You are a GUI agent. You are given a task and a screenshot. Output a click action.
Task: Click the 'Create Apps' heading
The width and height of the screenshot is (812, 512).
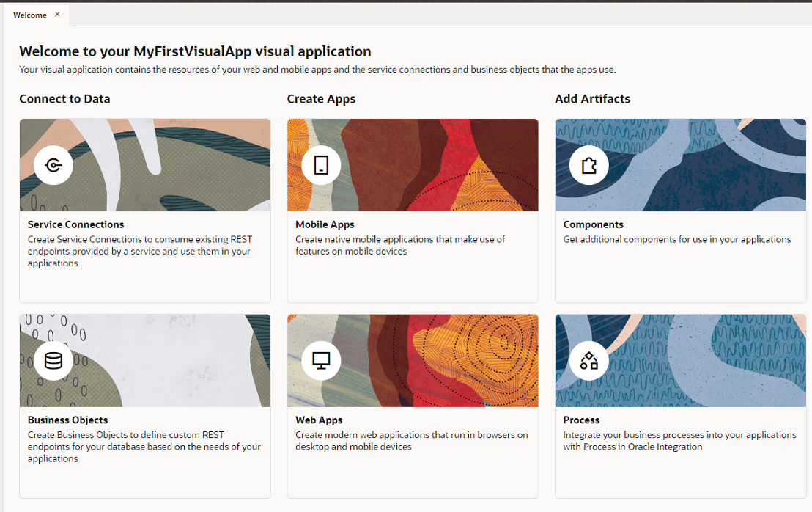click(321, 99)
